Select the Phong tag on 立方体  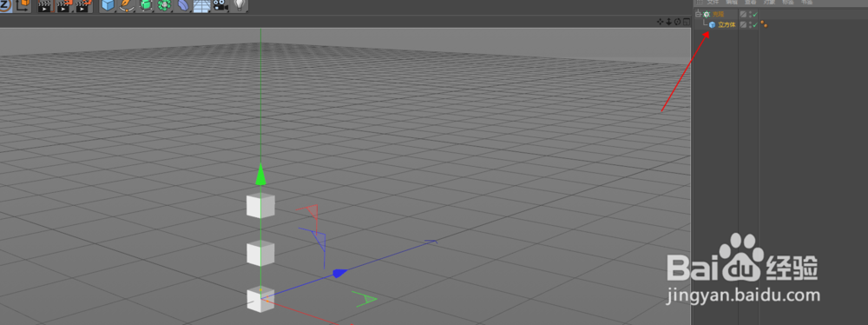coord(764,24)
